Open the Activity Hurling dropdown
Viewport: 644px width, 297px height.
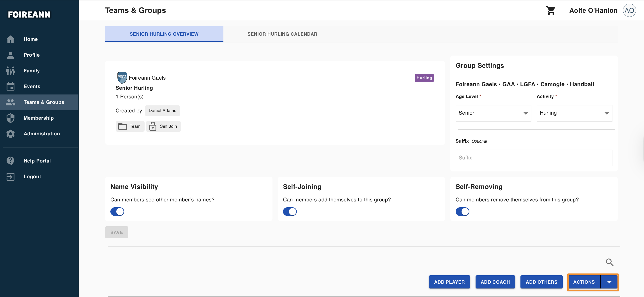574,113
